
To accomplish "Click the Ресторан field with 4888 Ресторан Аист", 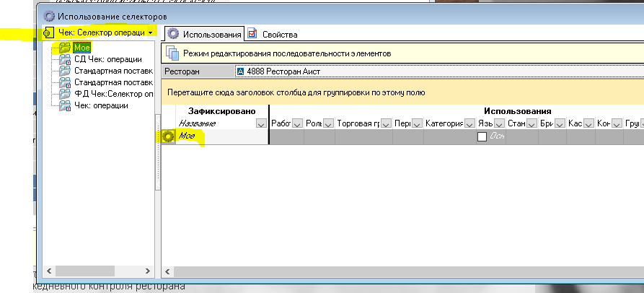I will coord(433,71).
